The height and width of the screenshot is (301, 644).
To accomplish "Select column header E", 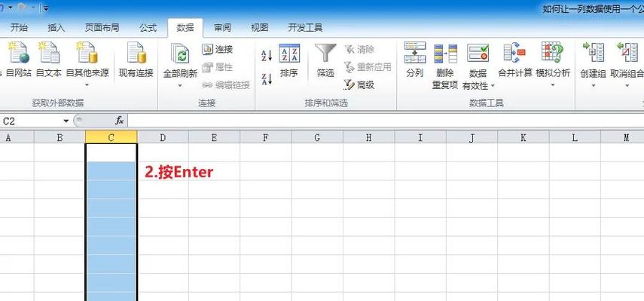I will [215, 137].
